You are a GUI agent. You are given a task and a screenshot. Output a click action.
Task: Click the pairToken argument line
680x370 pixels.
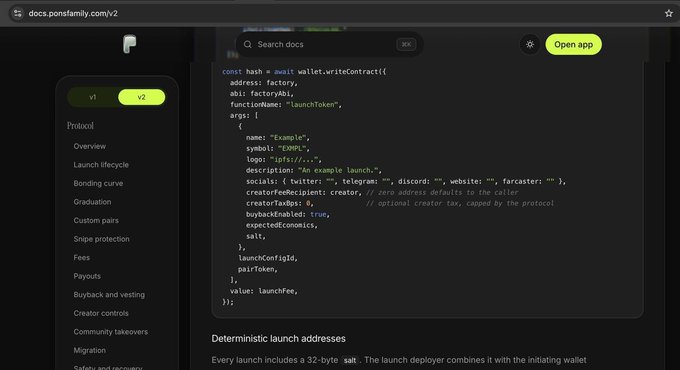click(x=258, y=269)
